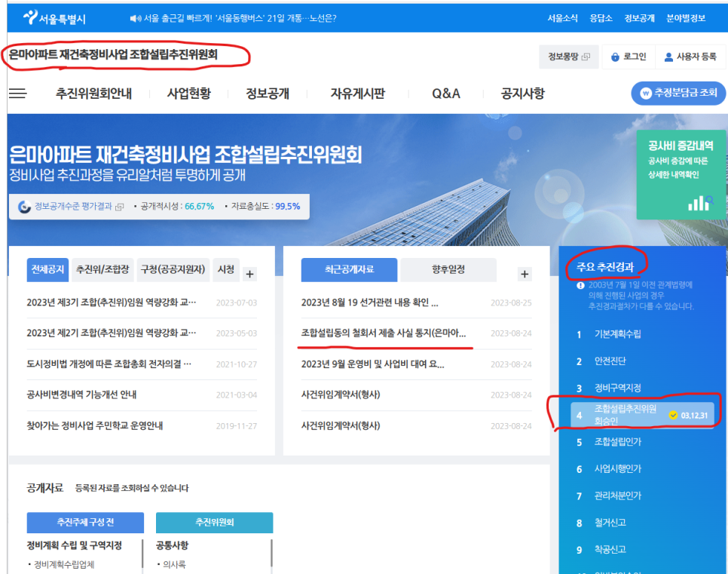Image resolution: width=728 pixels, height=574 pixels.
Task: Click the external-link icon in 정보몽땅
Action: click(x=586, y=57)
